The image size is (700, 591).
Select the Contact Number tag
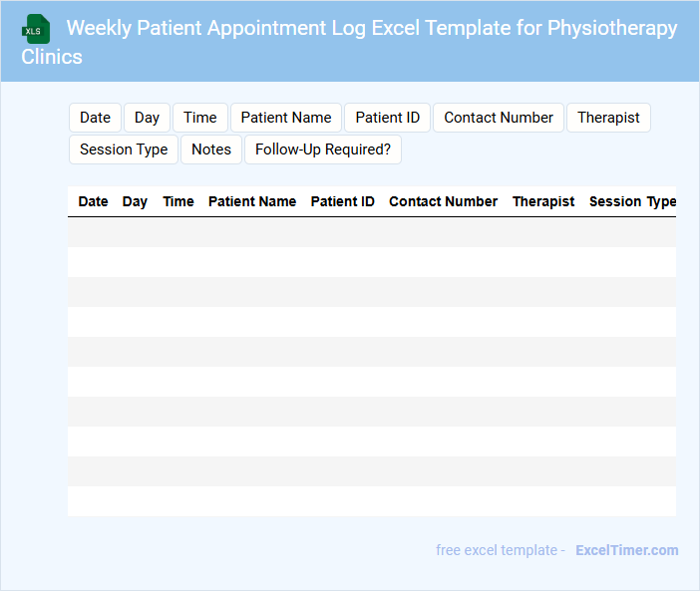click(499, 118)
